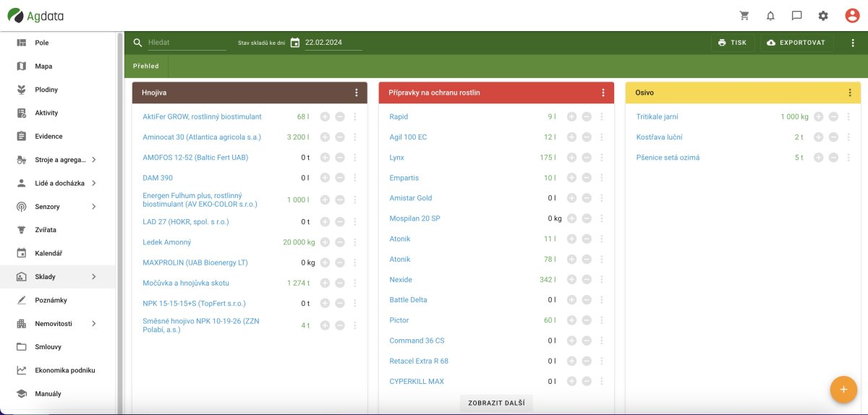This screenshot has height=415, width=868.
Task: Expand Stroje a agregace submenu
Action: (94, 160)
